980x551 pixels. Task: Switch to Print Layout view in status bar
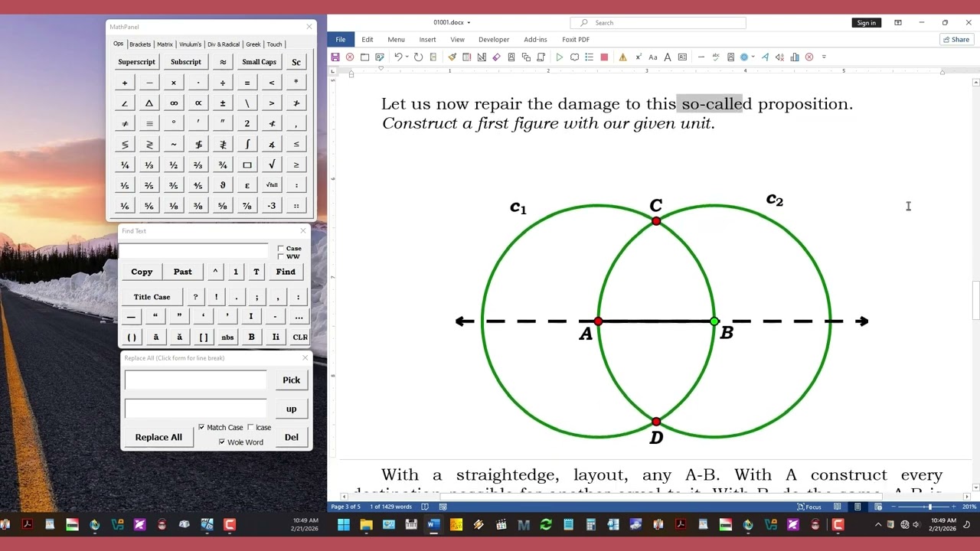[x=857, y=507]
